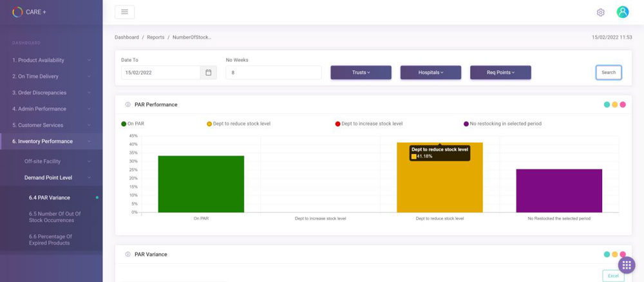Expand 2. On Time Delivery menu
This screenshot has height=282, width=644.
52,77
